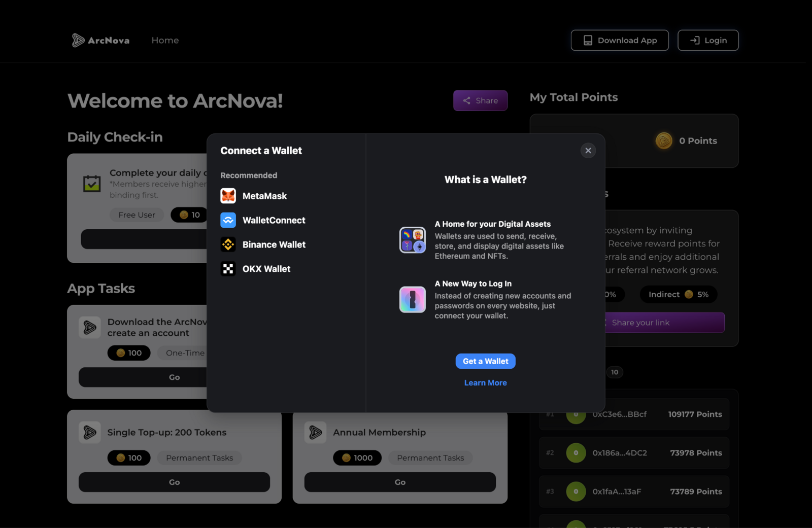Click the Get a Wallet button
Screen dimensions: 812x528
(x=486, y=361)
